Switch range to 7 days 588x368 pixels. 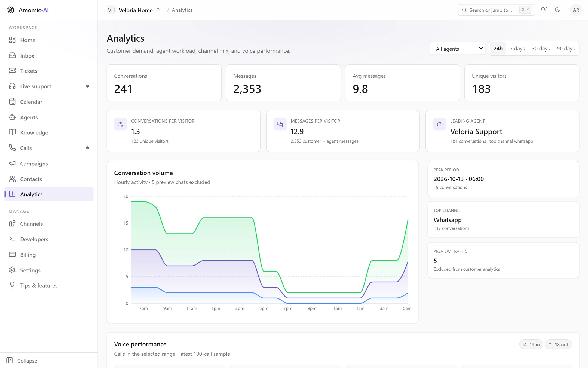pos(517,48)
